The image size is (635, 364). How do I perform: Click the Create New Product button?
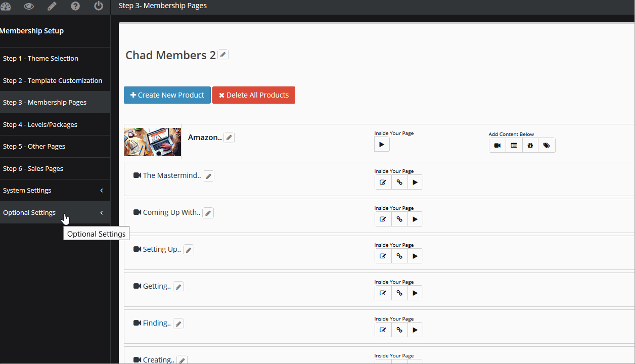click(x=167, y=95)
